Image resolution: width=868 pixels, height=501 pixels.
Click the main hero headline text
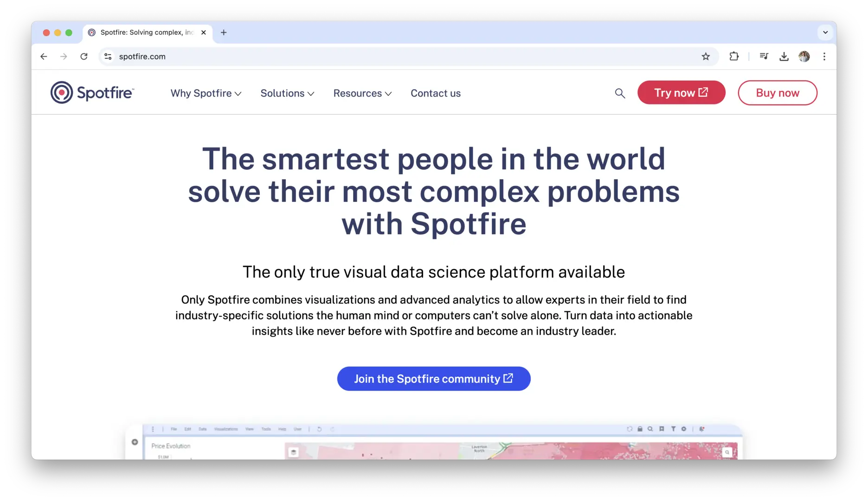[434, 191]
